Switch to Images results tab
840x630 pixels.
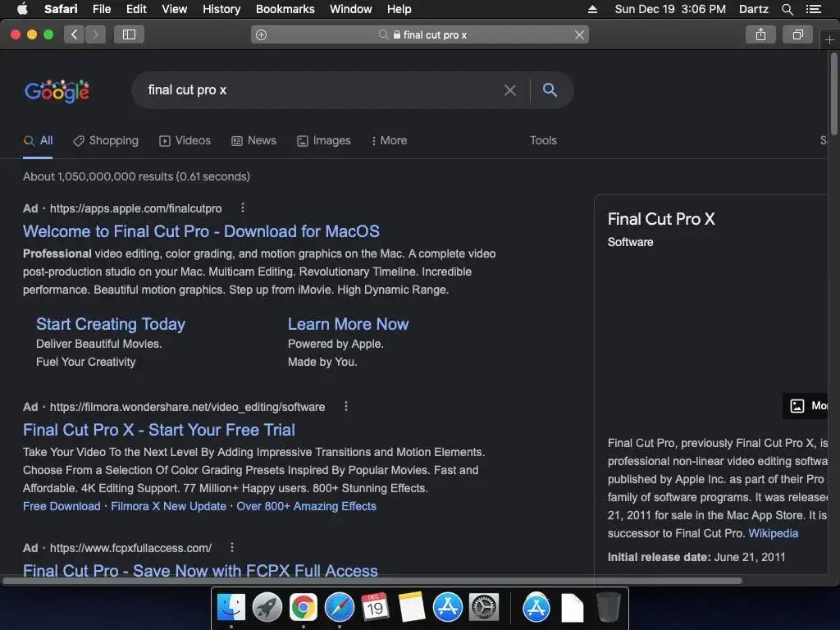[x=323, y=140]
